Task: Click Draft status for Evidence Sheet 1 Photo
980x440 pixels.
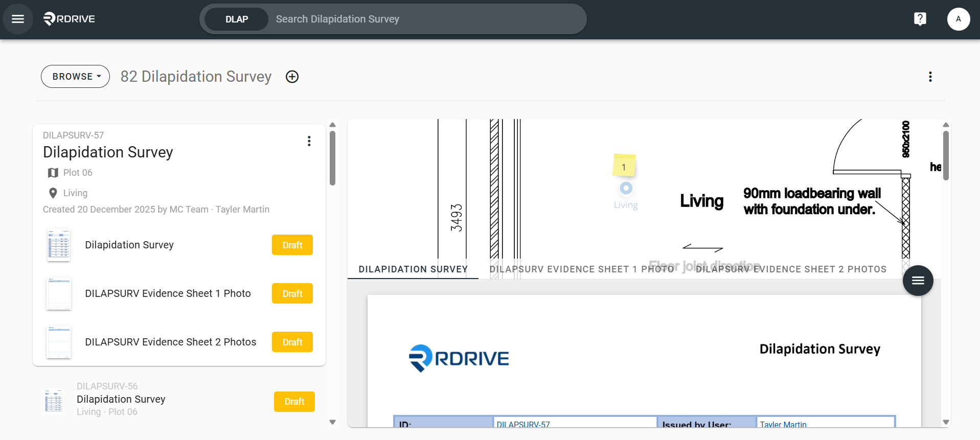Action: pyautogui.click(x=292, y=294)
